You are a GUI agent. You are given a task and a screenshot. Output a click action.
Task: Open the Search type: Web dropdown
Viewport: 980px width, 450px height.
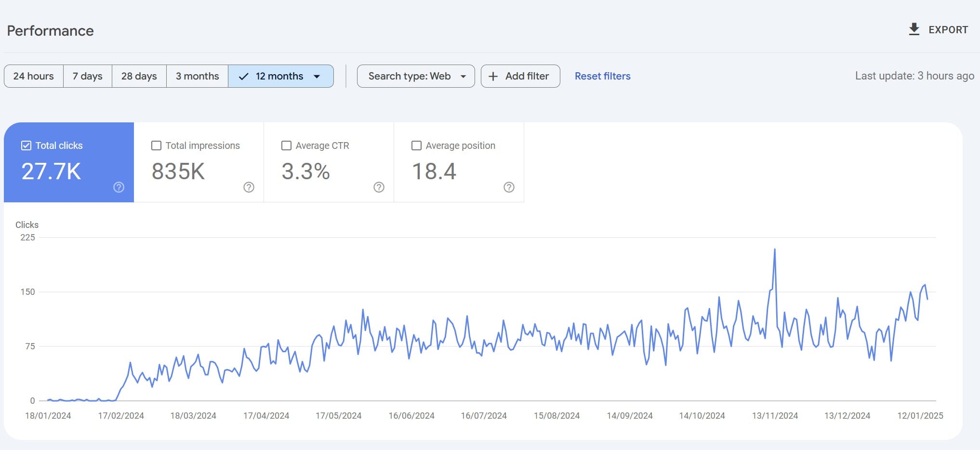click(415, 76)
